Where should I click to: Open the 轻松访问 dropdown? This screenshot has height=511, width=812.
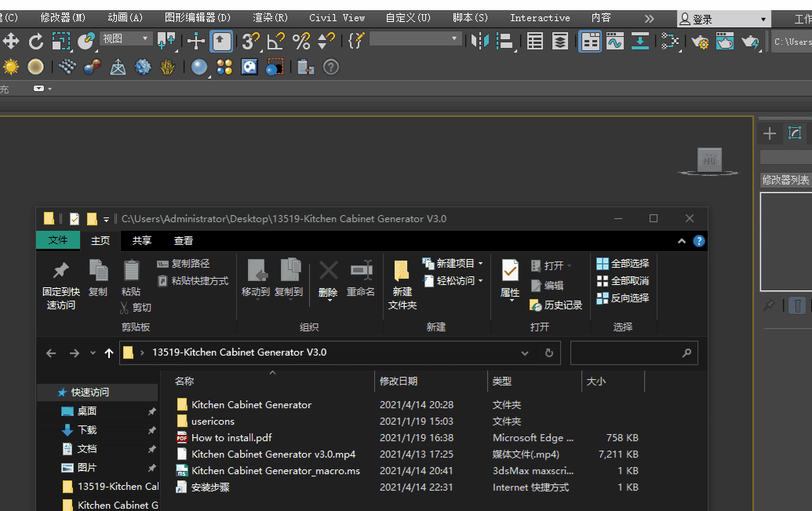[x=453, y=280]
